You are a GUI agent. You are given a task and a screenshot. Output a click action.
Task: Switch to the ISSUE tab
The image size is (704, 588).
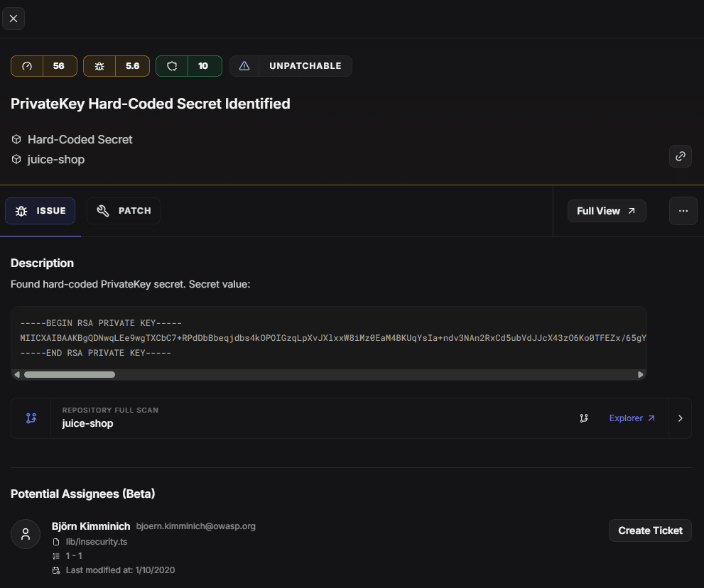(40, 211)
